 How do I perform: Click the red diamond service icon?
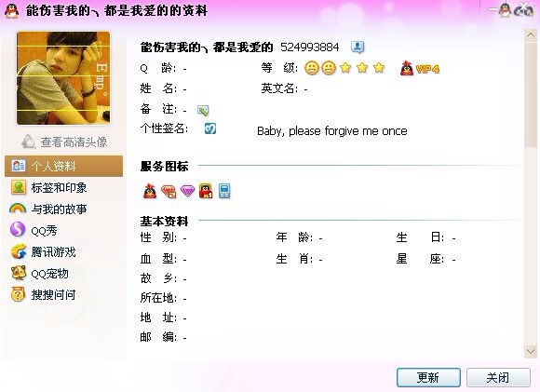(x=169, y=191)
